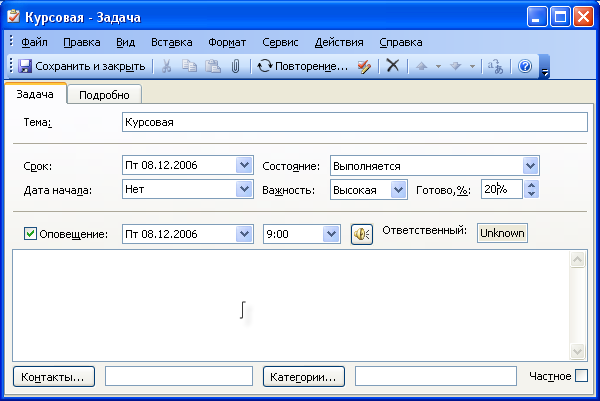Open Help with the question mark icon

click(x=525, y=66)
